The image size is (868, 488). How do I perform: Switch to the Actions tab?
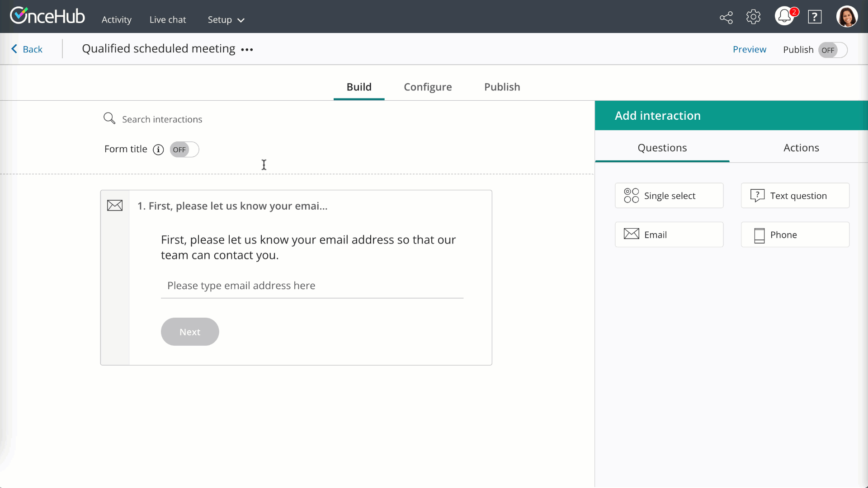[x=801, y=148]
